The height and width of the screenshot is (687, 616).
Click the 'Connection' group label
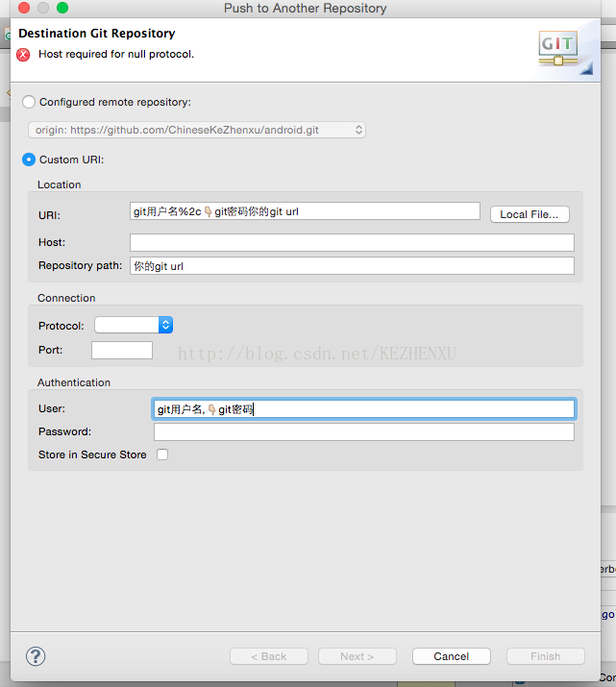pyautogui.click(x=66, y=298)
